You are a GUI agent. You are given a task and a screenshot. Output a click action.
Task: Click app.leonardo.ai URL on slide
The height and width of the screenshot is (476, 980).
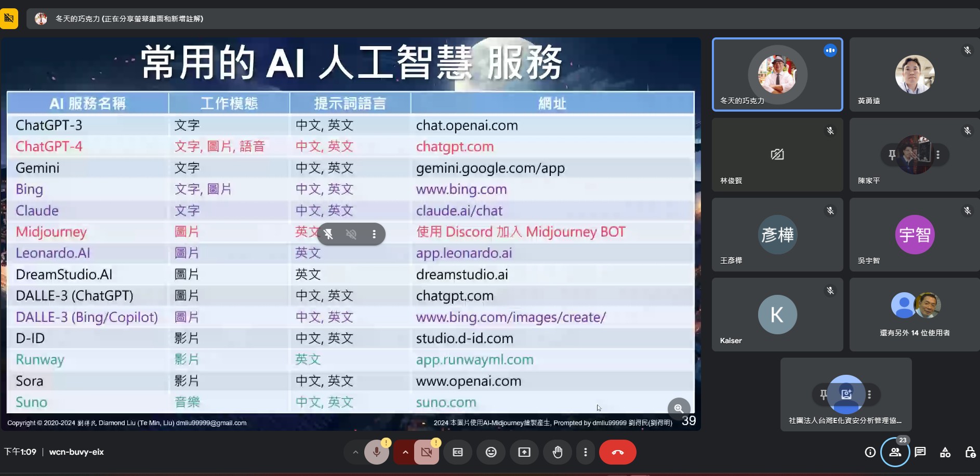[x=463, y=253]
